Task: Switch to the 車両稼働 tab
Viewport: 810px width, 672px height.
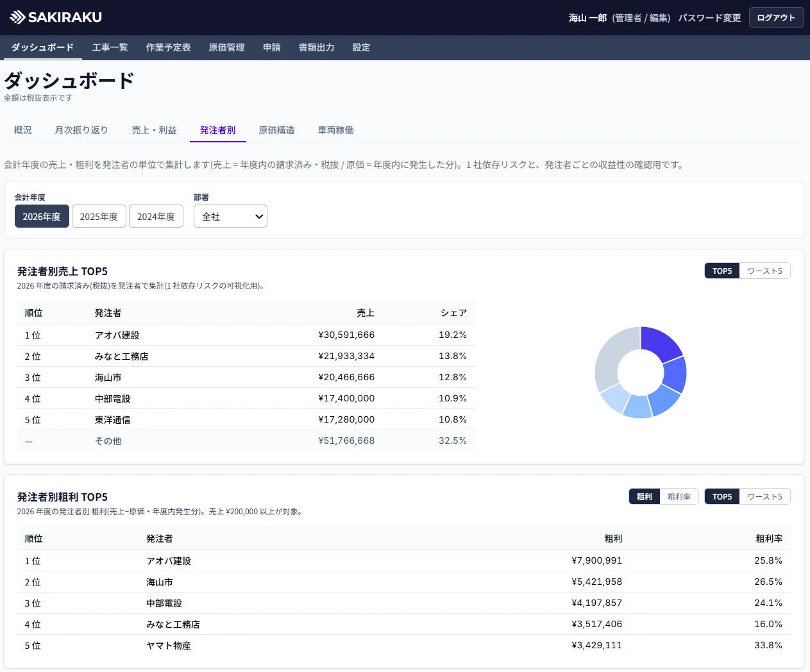Action: [336, 130]
